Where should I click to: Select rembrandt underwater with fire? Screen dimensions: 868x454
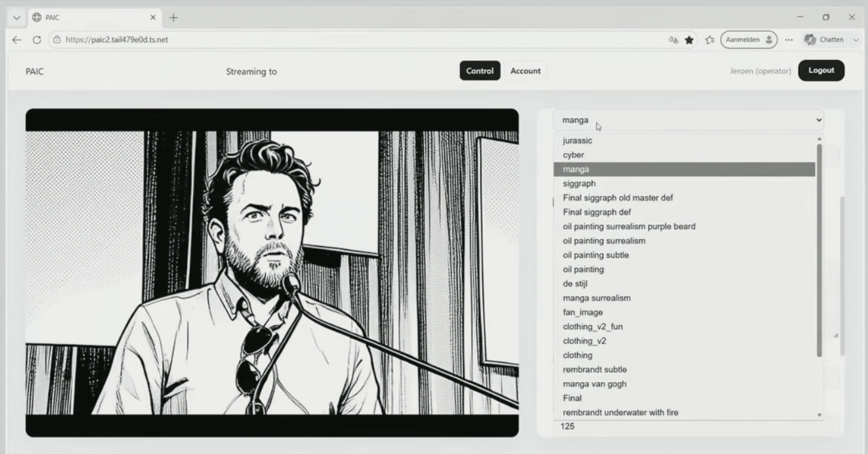click(x=684, y=412)
